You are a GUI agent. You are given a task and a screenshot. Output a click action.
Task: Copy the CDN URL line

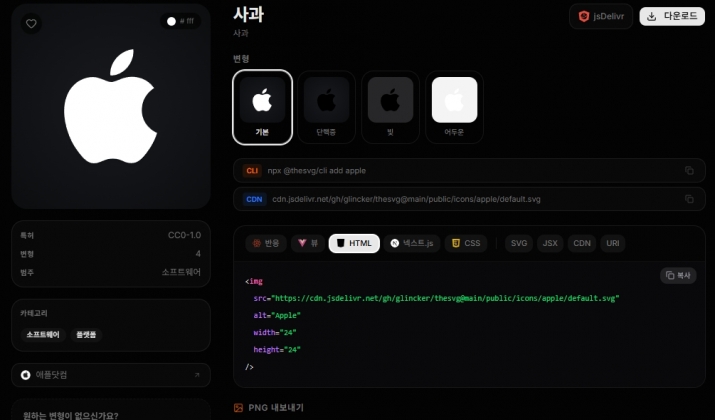coord(689,199)
